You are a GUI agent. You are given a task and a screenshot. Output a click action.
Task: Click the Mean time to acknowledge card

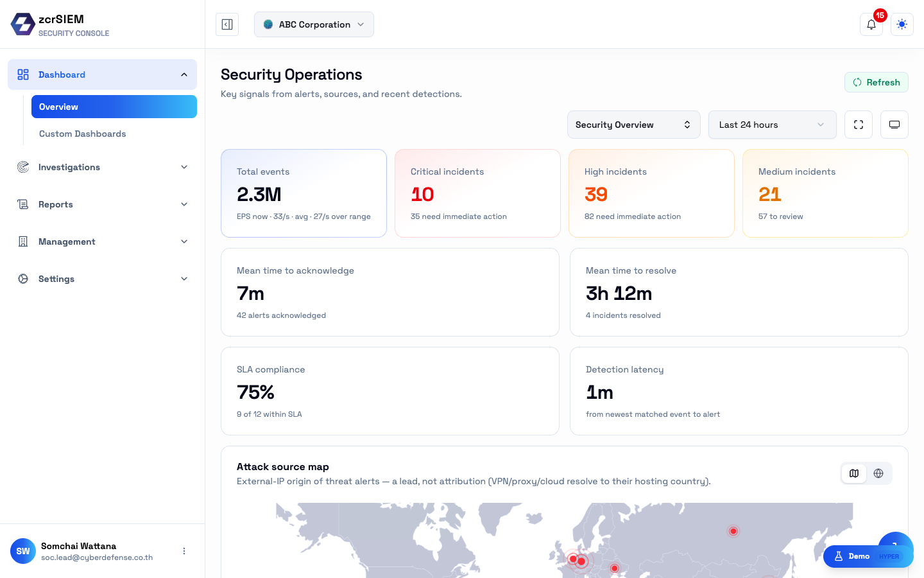click(390, 292)
